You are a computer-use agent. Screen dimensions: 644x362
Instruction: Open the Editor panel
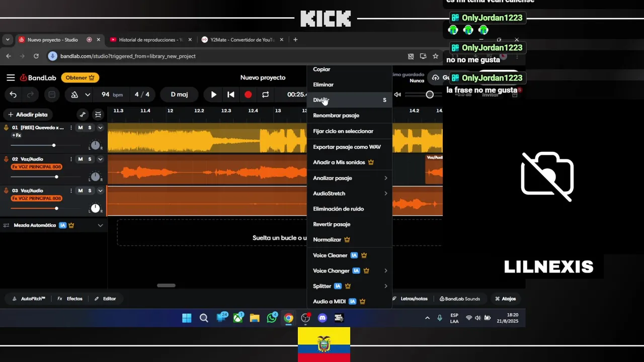click(105, 299)
